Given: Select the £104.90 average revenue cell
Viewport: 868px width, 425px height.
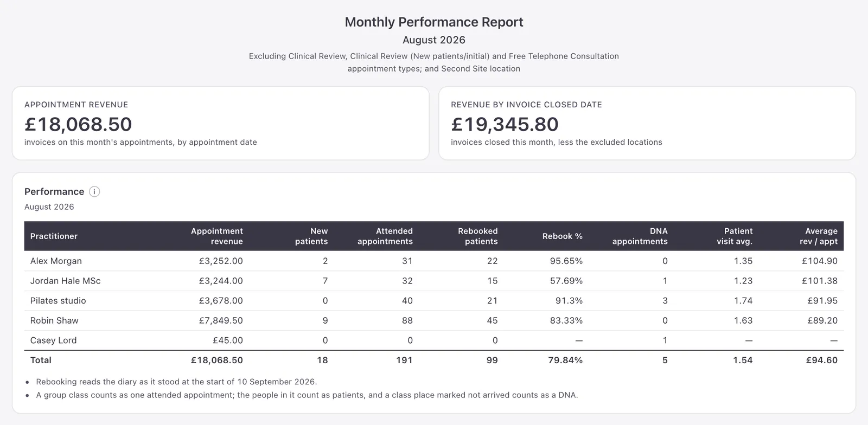Looking at the screenshot, I should click(820, 261).
